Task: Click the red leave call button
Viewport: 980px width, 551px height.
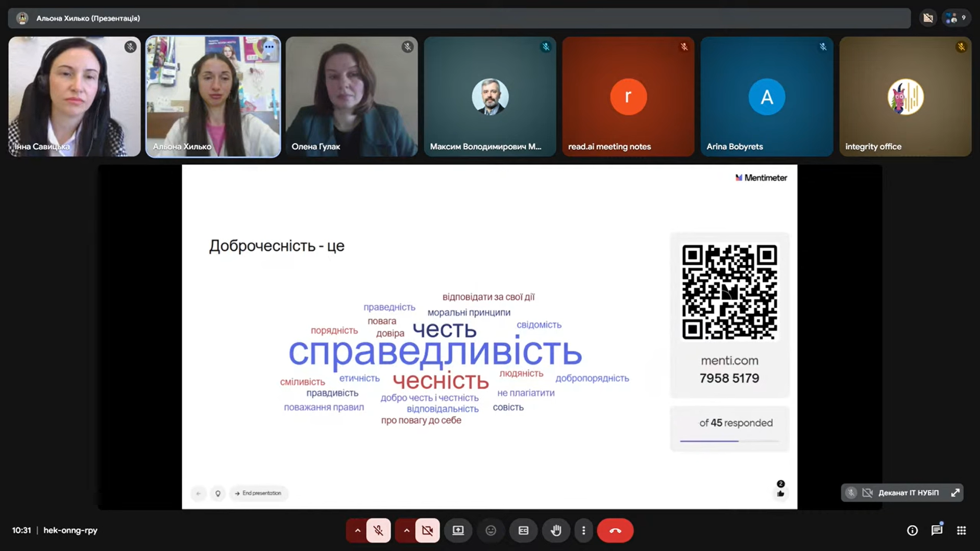Action: pos(615,531)
